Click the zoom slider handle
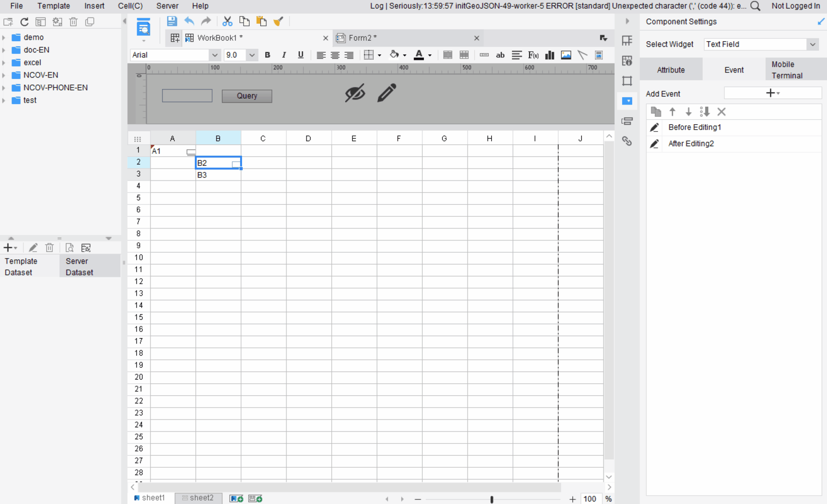827x504 pixels. click(492, 499)
